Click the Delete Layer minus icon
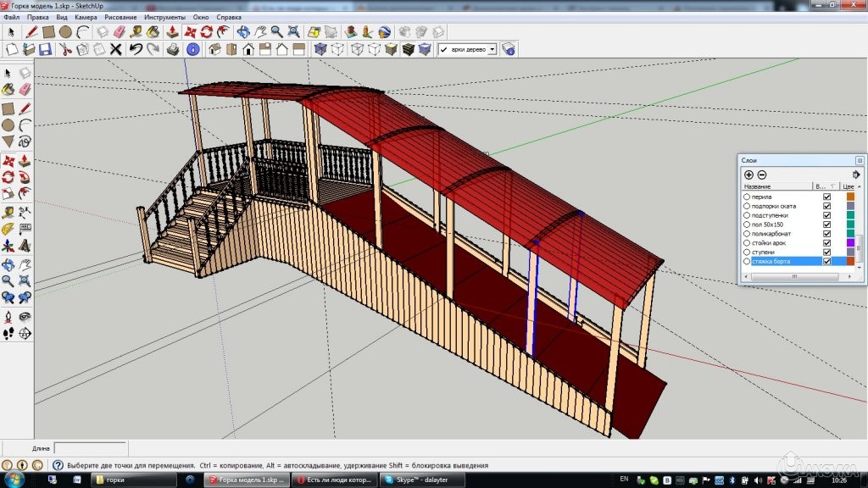This screenshot has width=868, height=488. coord(761,175)
